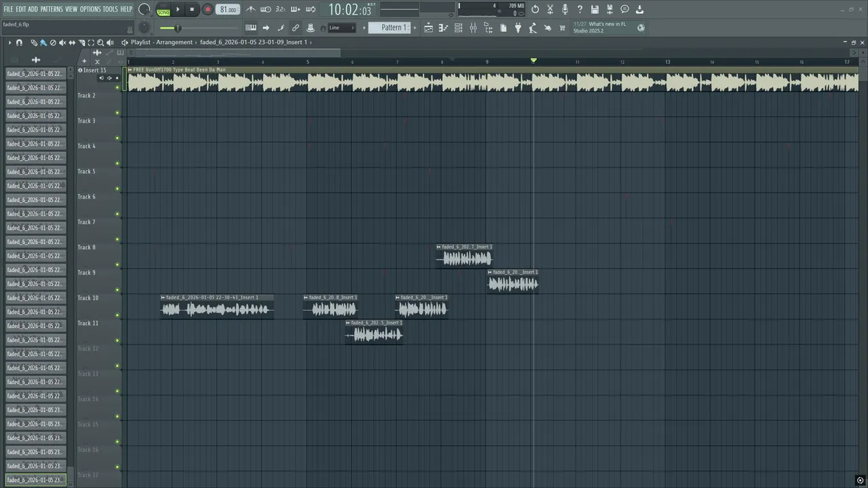Click the chat speech bubble icon

(625, 9)
